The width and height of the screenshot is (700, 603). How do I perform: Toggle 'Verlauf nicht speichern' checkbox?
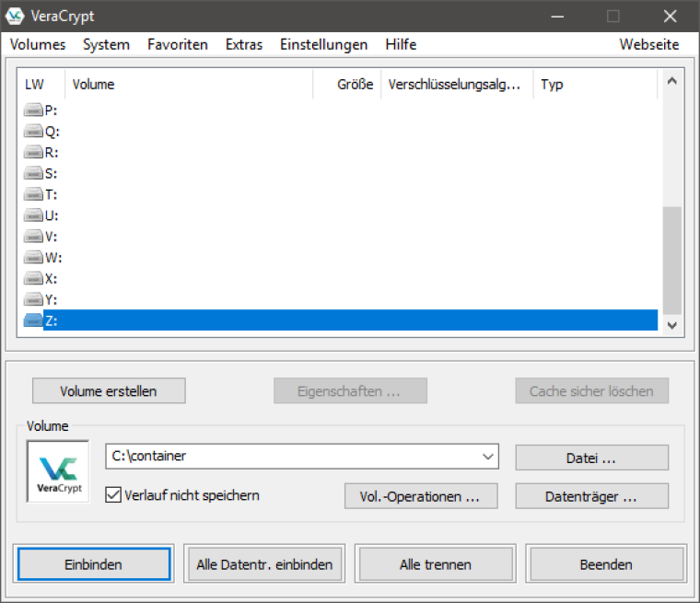pos(113,495)
